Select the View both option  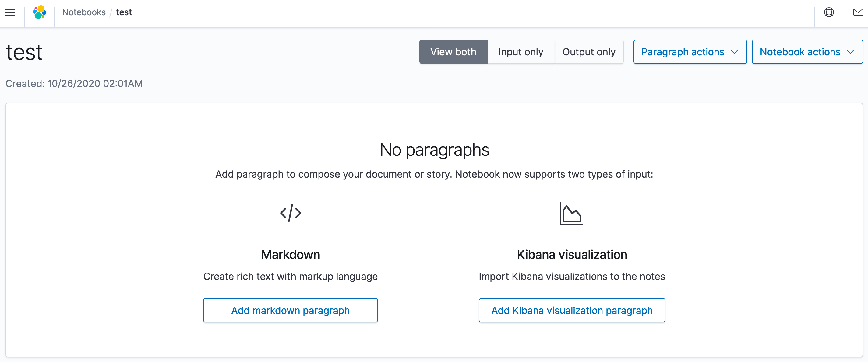click(x=453, y=52)
